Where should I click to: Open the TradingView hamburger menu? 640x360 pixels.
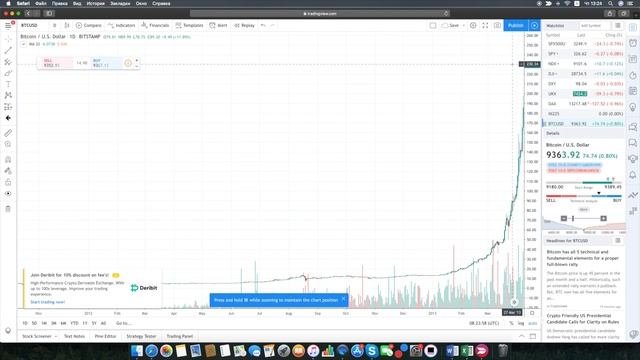[x=8, y=25]
